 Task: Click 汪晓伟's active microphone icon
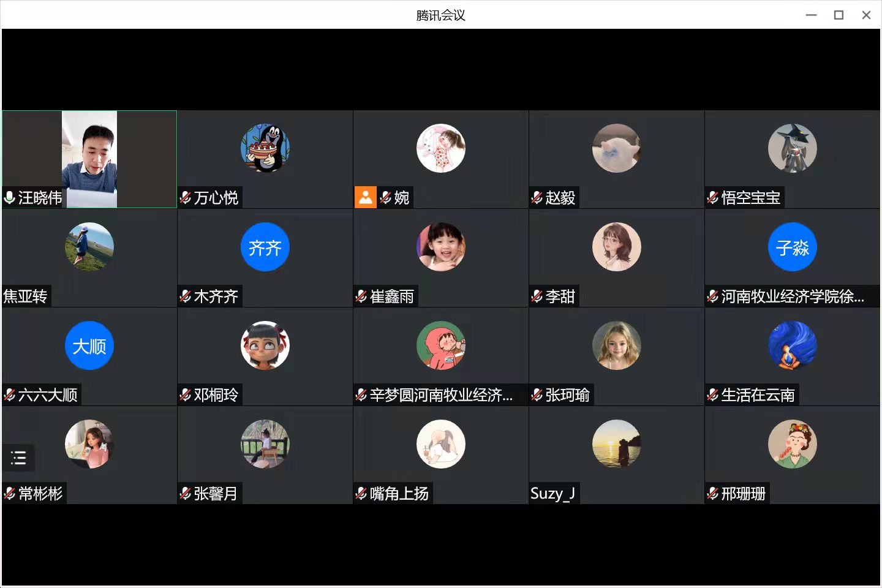pos(10,197)
